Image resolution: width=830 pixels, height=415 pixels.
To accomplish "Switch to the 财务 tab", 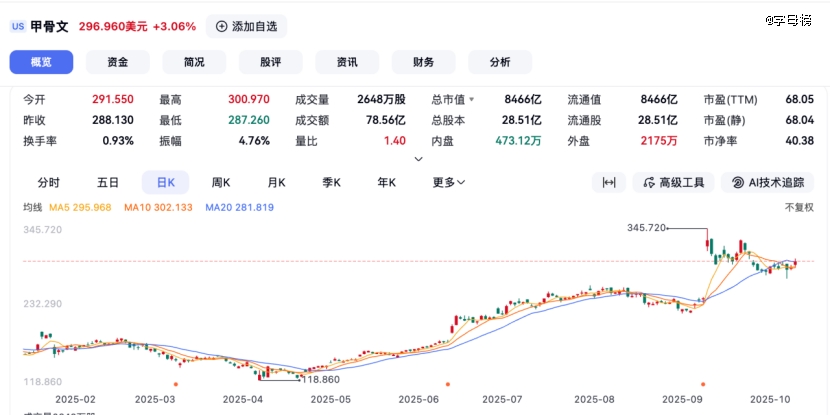I will point(423,62).
